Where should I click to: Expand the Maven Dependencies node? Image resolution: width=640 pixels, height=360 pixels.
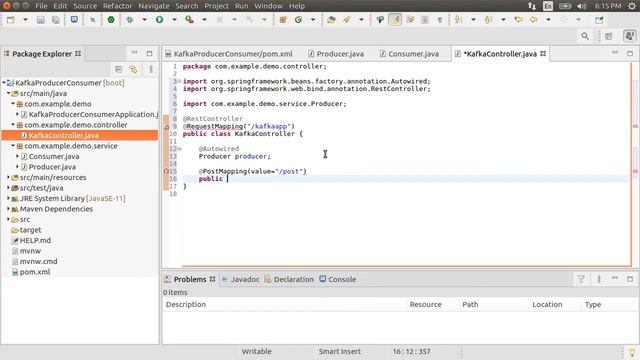[x=9, y=209]
